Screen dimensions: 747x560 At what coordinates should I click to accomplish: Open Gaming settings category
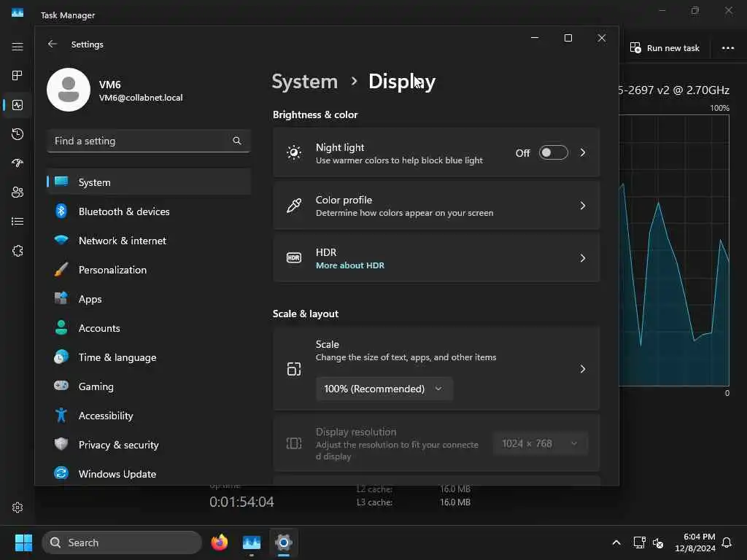[x=149, y=386]
